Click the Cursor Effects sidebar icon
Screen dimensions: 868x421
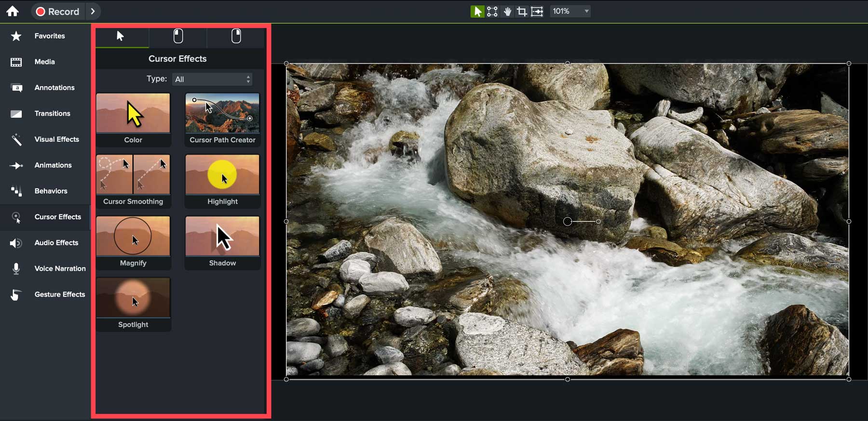[16, 218]
